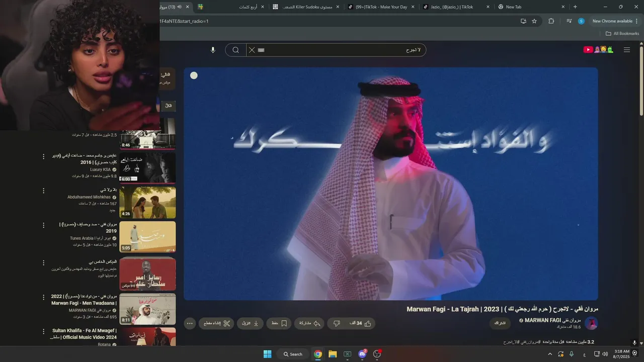Image resolution: width=644 pixels, height=362 pixels.
Task: Dislike the video with the thumbs-down icon
Action: (x=337, y=323)
